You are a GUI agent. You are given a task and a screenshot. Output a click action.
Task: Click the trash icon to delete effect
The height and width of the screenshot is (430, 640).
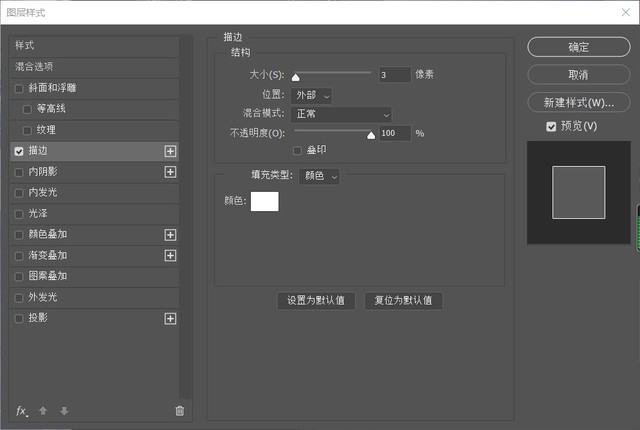click(x=180, y=411)
